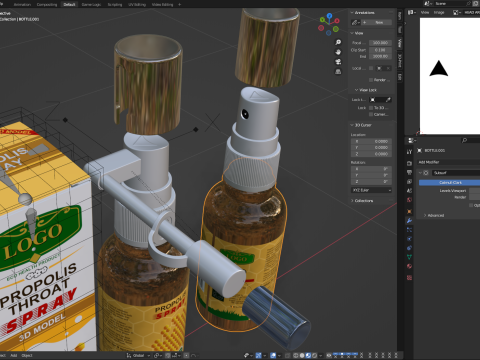Click the Clip Start value field
Screen dimensions: 480x360
tap(380, 50)
